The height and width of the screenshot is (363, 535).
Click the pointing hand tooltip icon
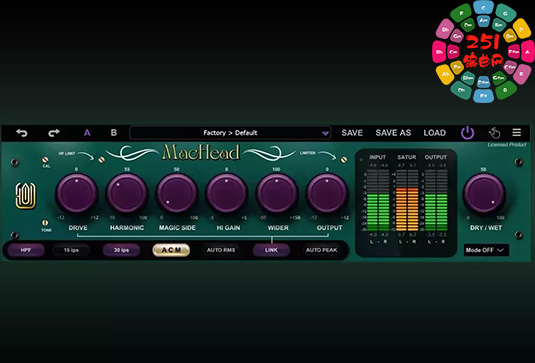[494, 133]
